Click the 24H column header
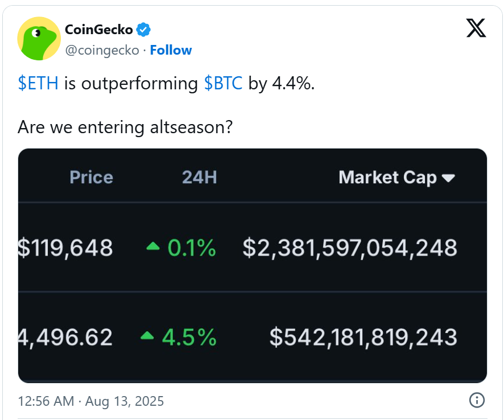 tap(199, 177)
